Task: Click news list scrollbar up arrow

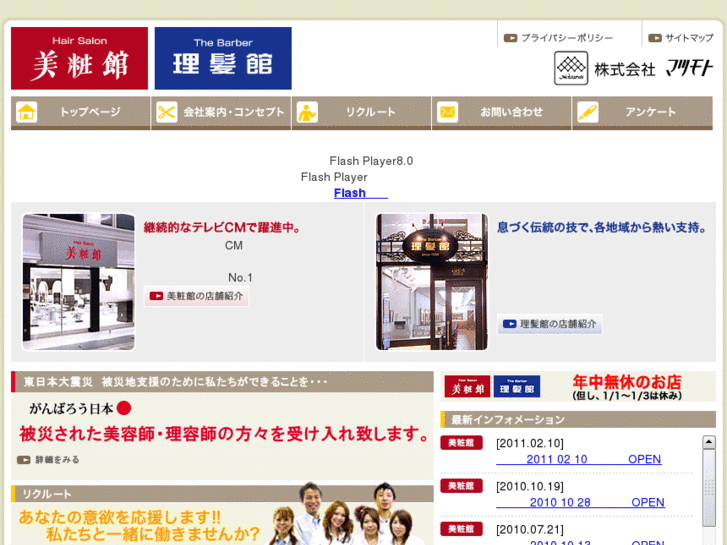Action: (x=709, y=442)
